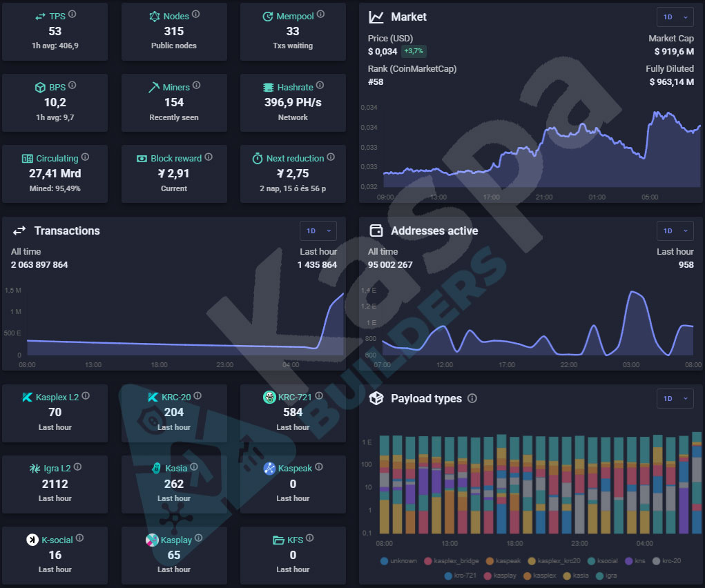The width and height of the screenshot is (705, 588).
Task: Click the all-time transactions 2 063 897 864
Action: point(39,265)
